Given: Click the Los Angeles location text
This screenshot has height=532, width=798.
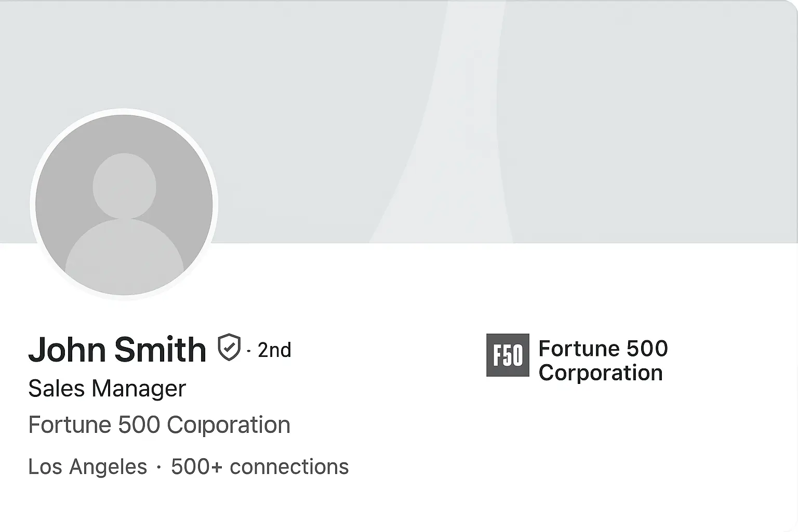Looking at the screenshot, I should [x=87, y=467].
